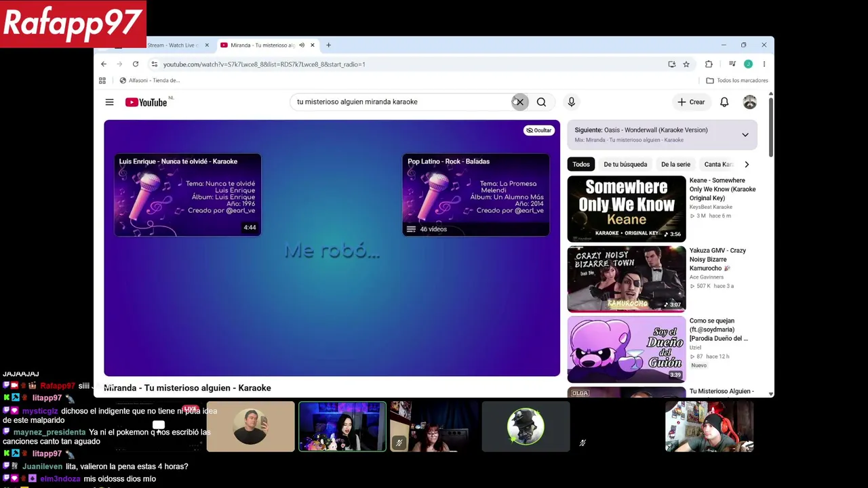
Task: Open the Chrome apps grid shortcut
Action: pyautogui.click(x=102, y=81)
